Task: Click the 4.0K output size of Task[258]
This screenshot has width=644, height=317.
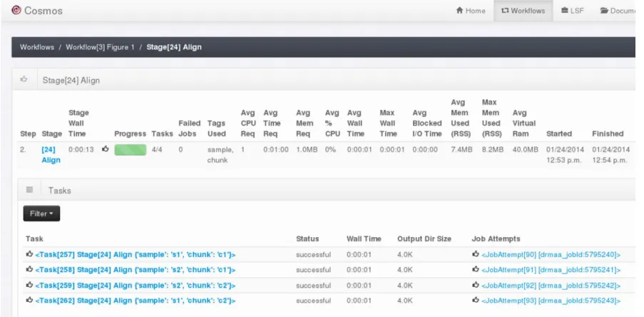Action: (x=405, y=270)
